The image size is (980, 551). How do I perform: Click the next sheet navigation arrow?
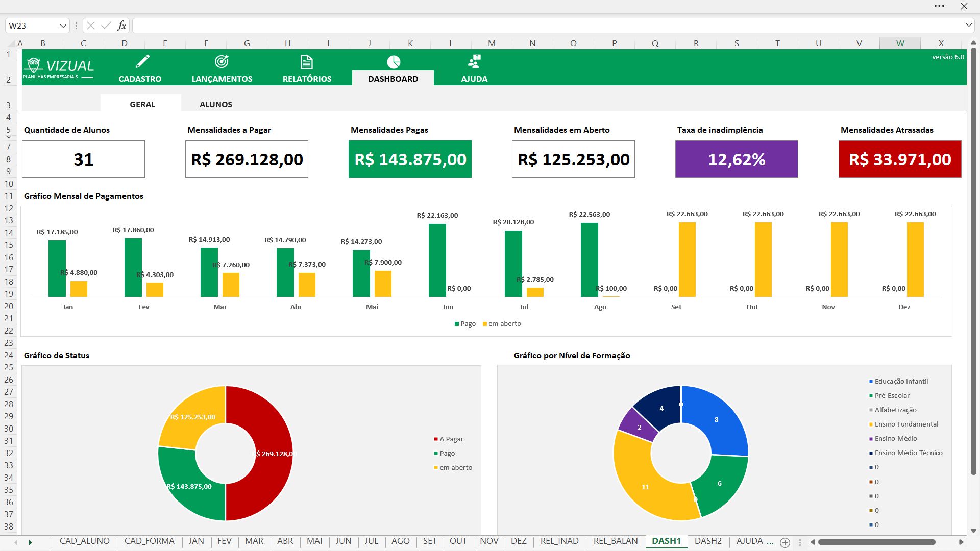click(x=30, y=542)
